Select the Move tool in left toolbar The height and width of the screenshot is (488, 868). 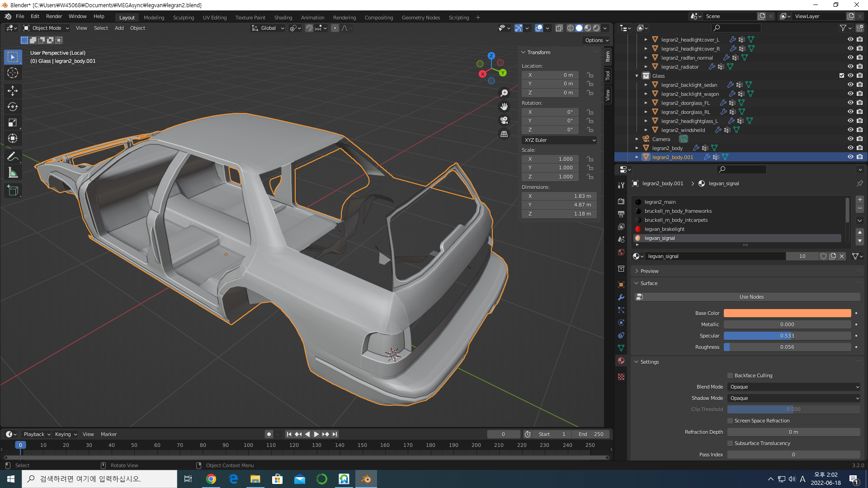coord(13,91)
